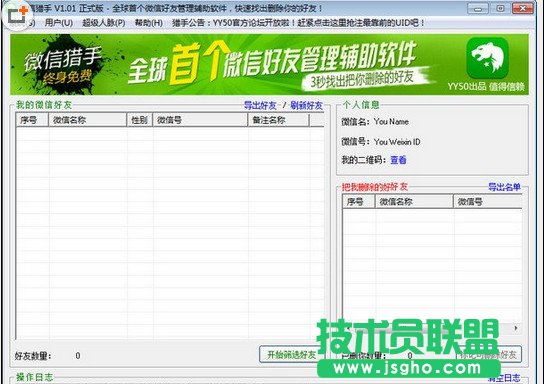Click the 导出好友 link
The width and height of the screenshot is (544, 384).
(260, 105)
